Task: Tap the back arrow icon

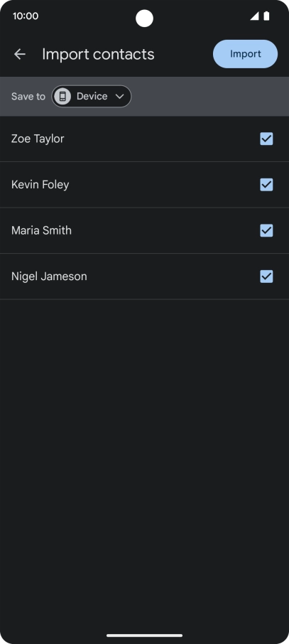Action: click(x=20, y=54)
